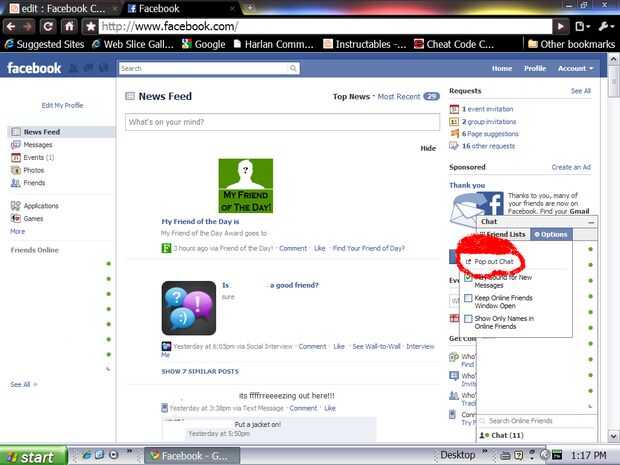Enable Show Only Names in Online Friends
Image resolution: width=620 pixels, height=465 pixels.
468,318
